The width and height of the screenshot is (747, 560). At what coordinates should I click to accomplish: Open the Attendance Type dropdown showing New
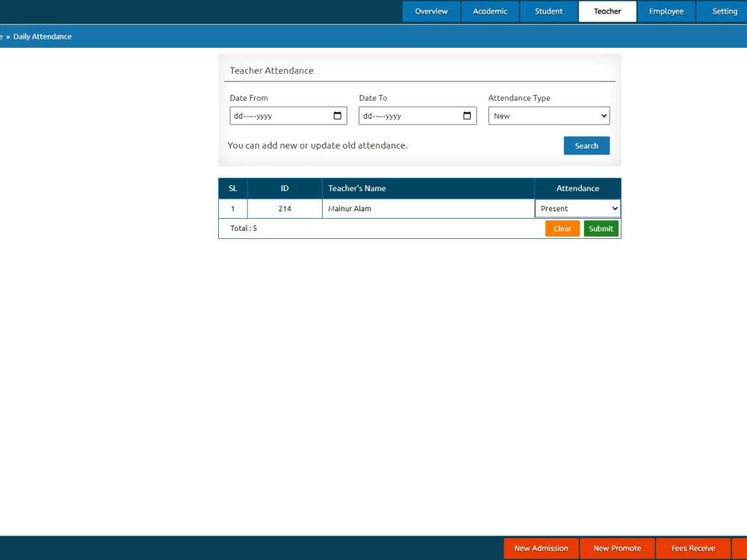click(549, 116)
